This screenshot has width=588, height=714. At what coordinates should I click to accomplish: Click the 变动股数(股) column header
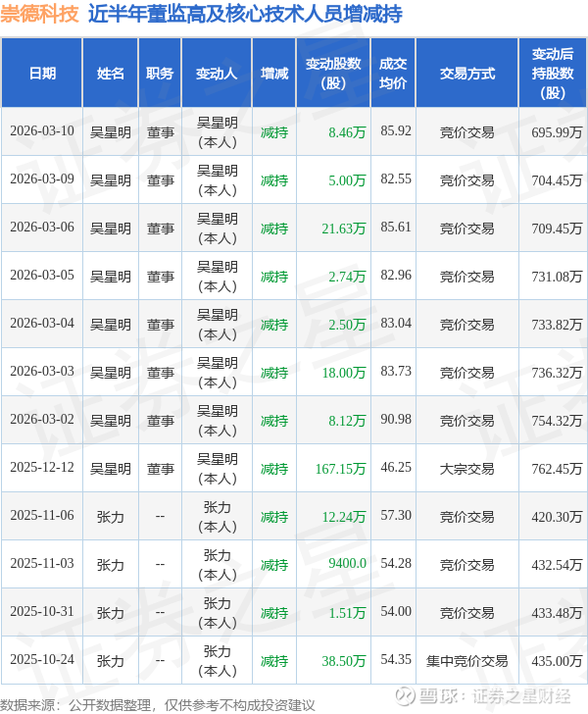pyautogui.click(x=333, y=74)
